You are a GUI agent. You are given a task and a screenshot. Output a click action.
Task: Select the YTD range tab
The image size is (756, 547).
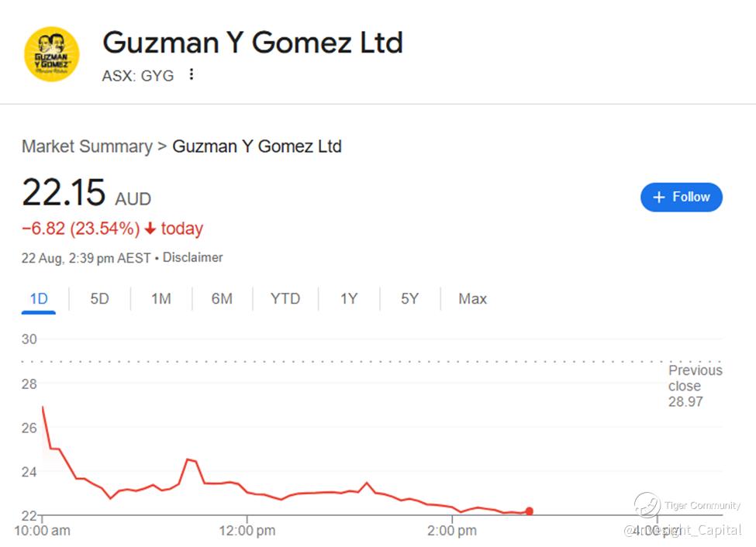coord(285,299)
